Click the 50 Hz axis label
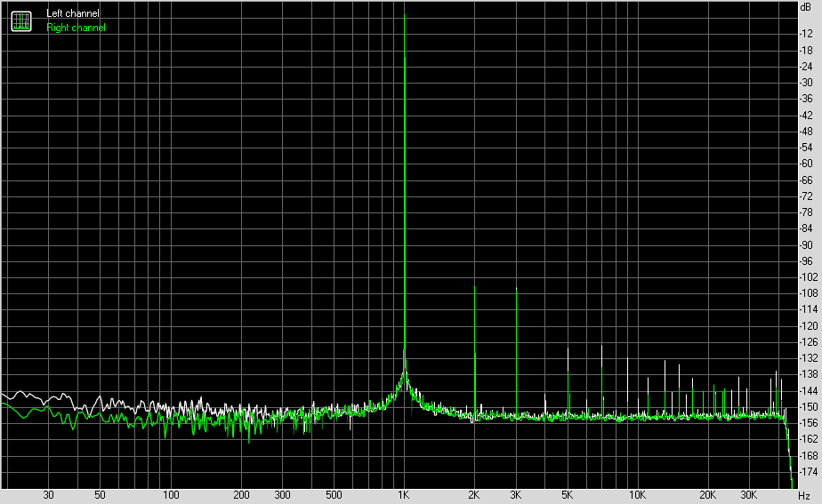The width and height of the screenshot is (822, 504). click(101, 495)
